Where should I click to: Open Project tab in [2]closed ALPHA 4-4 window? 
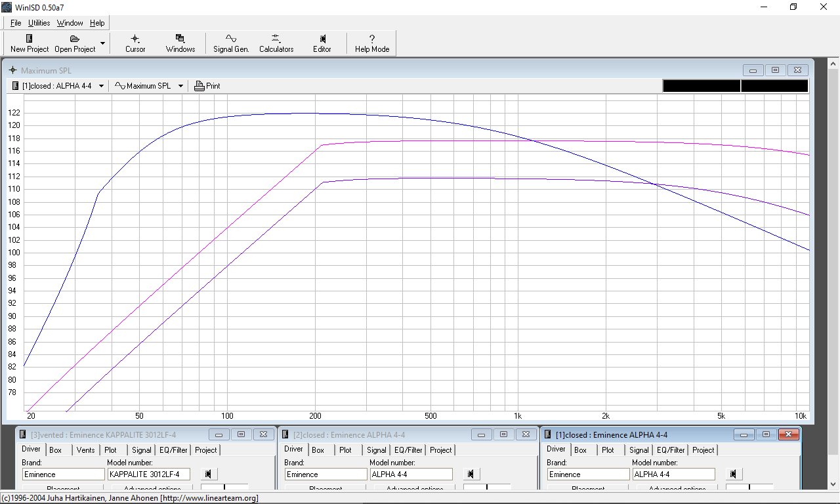[441, 450]
